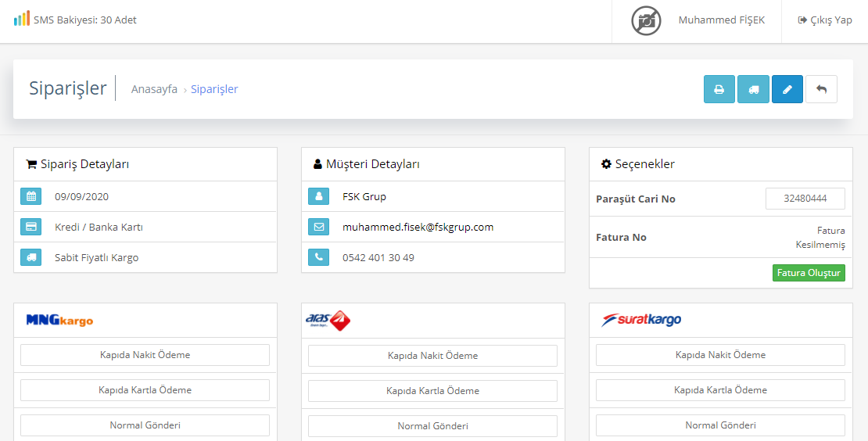Choose MNG Kapıda Nakit Ödeme
Viewport: 868px width, 441px height.
tap(145, 355)
